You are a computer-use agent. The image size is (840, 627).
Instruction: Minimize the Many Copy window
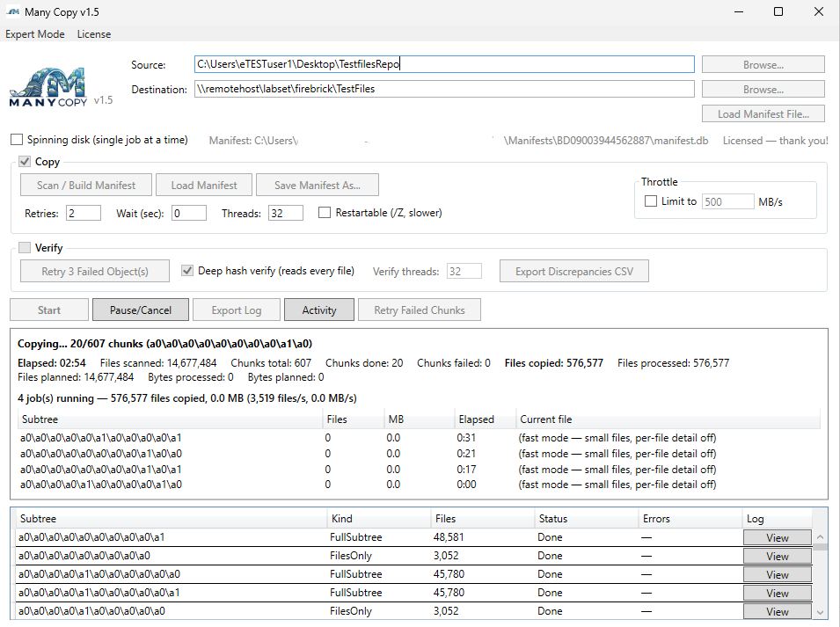(739, 11)
